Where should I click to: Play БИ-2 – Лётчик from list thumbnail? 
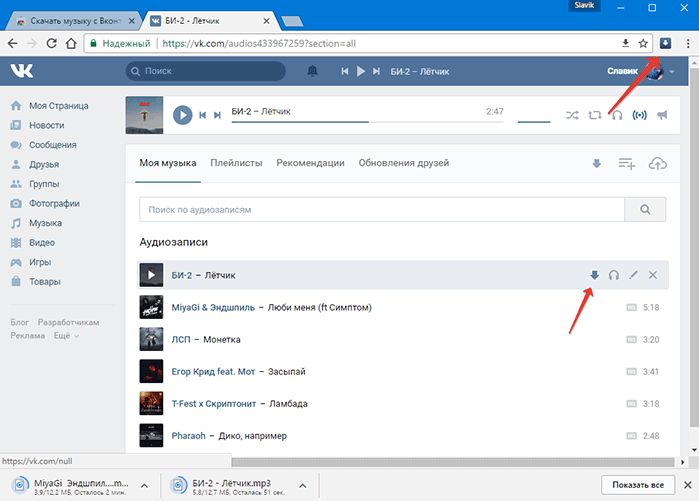[151, 275]
